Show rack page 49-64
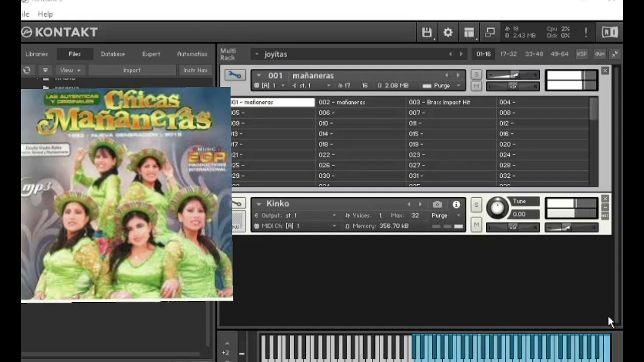Viewport: 644px width, 362px height. 559,54
